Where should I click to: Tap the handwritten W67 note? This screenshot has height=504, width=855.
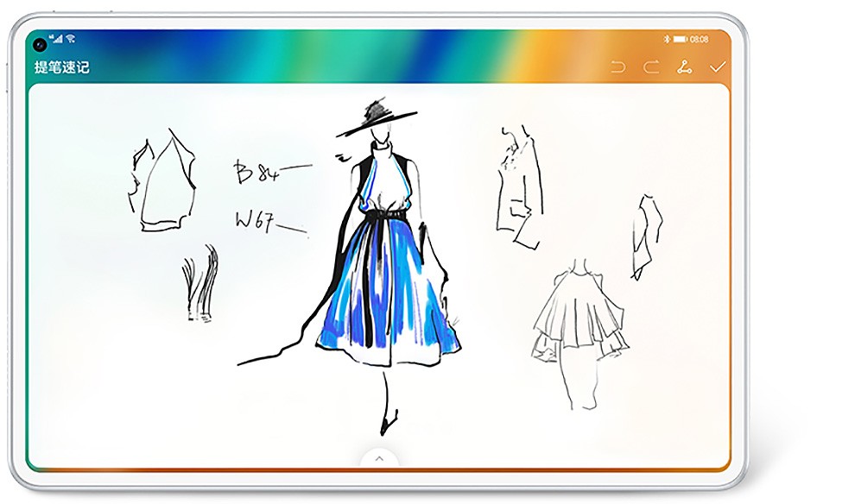pyautogui.click(x=256, y=221)
